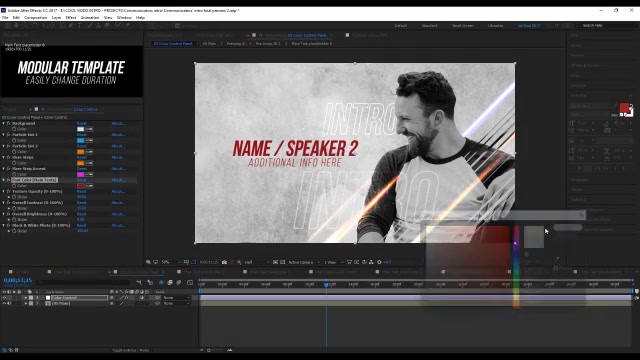Click the red Font Color swatch
Screen dimensions: 640x360
(81, 186)
